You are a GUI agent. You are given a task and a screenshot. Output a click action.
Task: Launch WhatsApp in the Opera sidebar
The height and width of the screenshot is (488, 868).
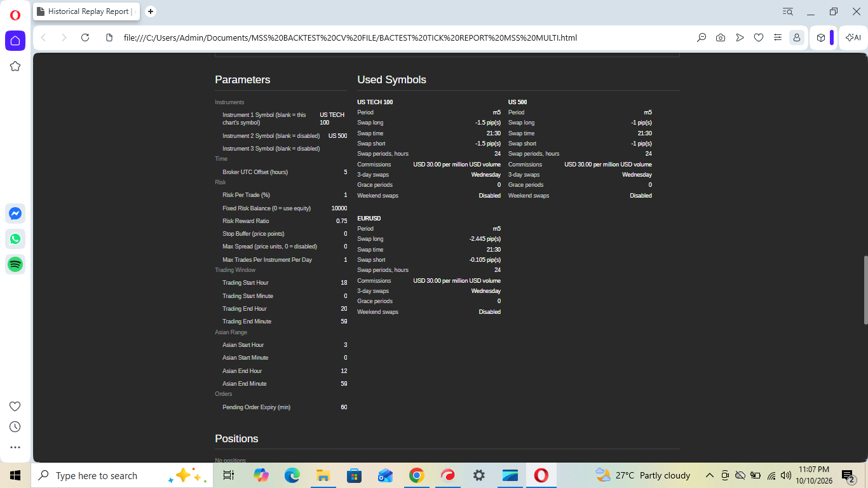[x=15, y=239]
